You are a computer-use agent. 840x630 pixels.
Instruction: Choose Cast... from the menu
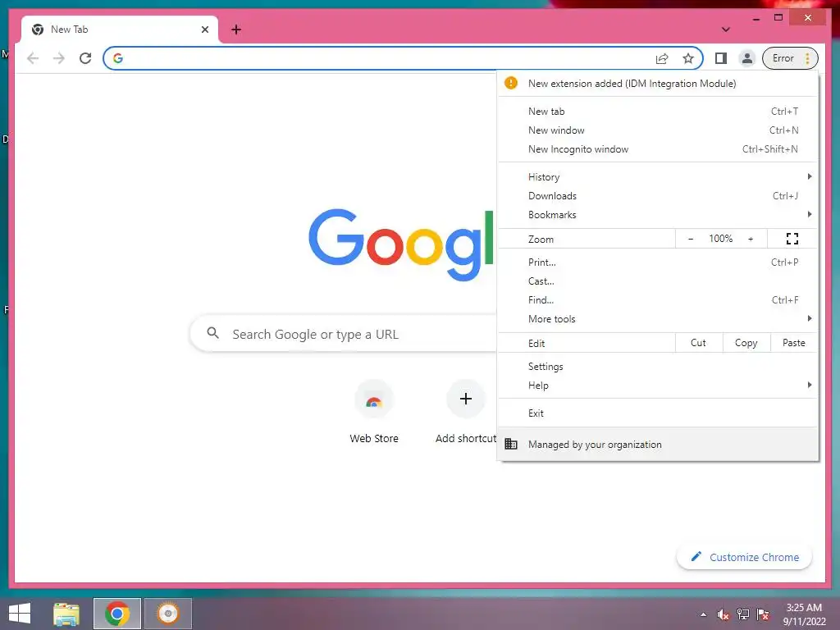tap(658, 281)
